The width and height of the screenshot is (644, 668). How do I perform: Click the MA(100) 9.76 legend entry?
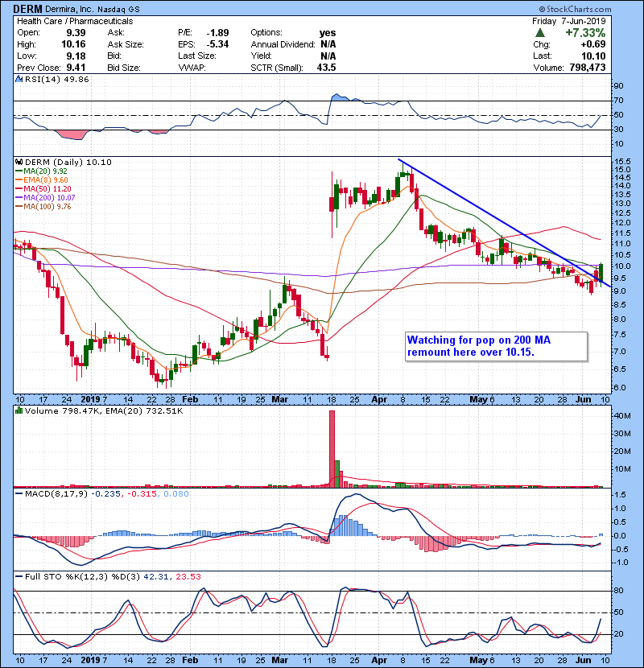[x=47, y=207]
